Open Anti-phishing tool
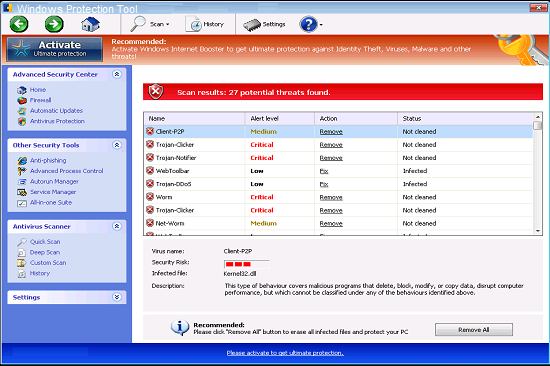Screen dimensions: 550x366 coord(48,160)
